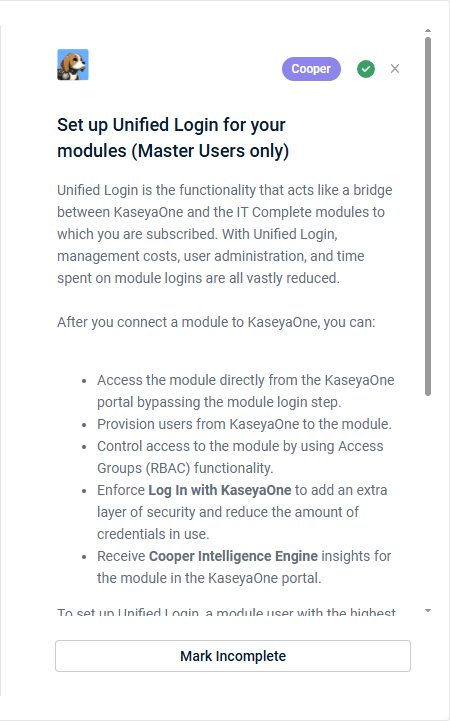This screenshot has width=450, height=721.
Task: Click the vertical scrollbar thumb
Action: [x=428, y=216]
